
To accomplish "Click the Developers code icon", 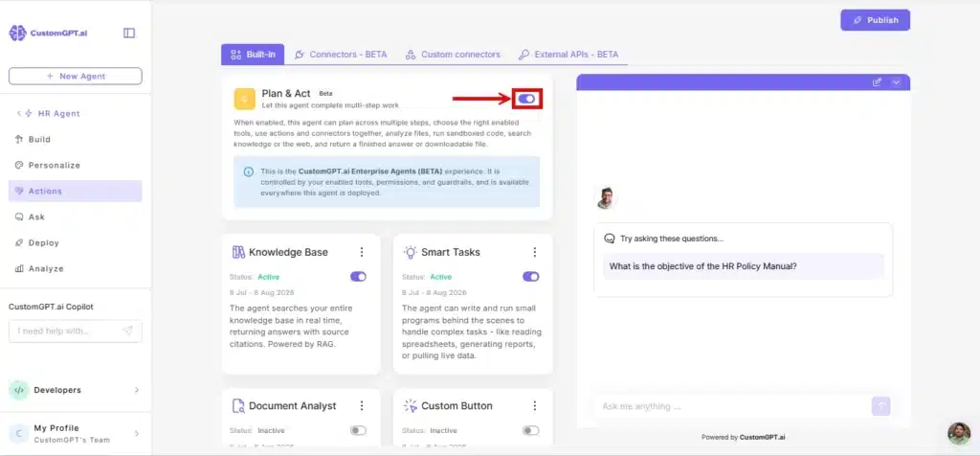I will click(x=19, y=390).
